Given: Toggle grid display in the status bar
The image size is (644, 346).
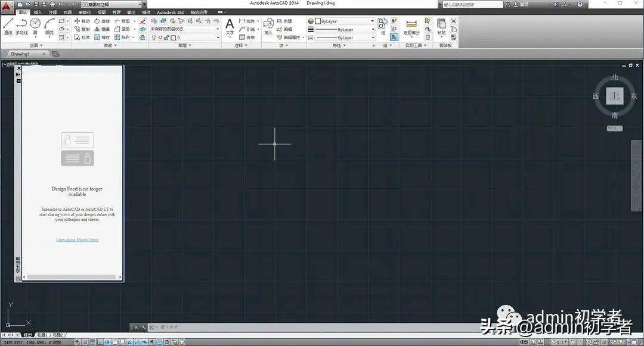Looking at the screenshot, I should 92,342.
